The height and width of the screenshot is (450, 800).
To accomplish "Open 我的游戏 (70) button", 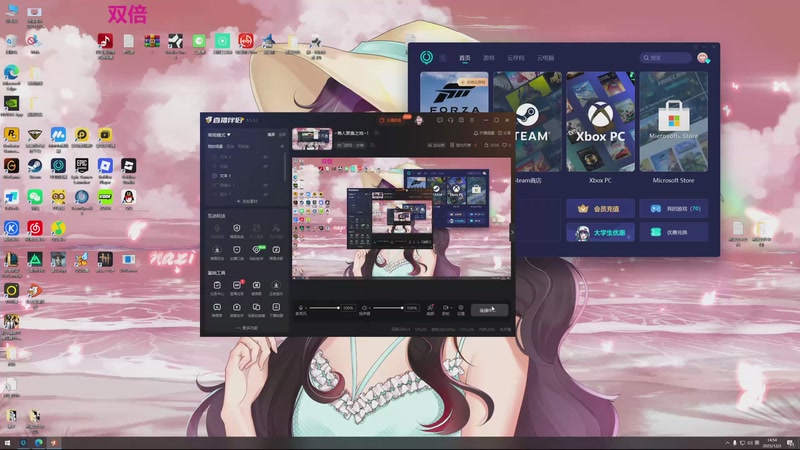I will click(x=673, y=209).
